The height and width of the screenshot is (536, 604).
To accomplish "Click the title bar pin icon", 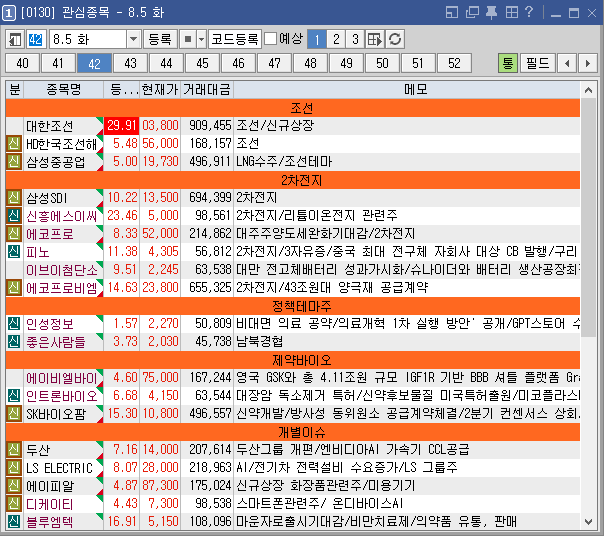I will pyautogui.click(x=491, y=13).
